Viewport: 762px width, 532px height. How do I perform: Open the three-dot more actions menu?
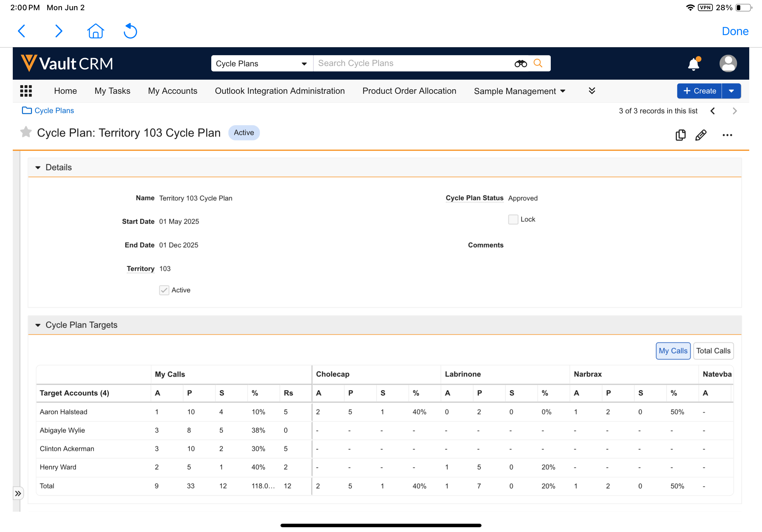click(x=727, y=135)
